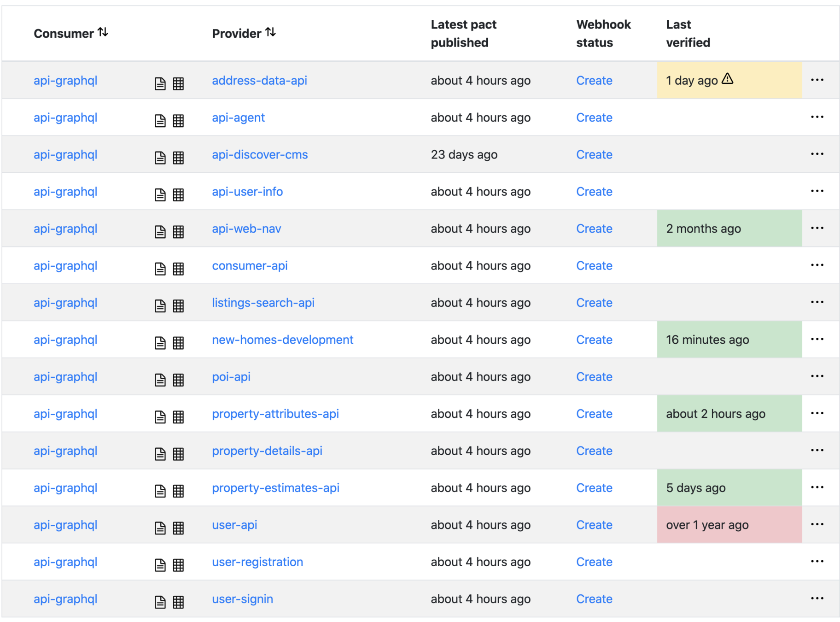Image resolution: width=840 pixels, height=622 pixels.
Task: Click pact document icon in listings-search-api row
Action: (x=160, y=305)
